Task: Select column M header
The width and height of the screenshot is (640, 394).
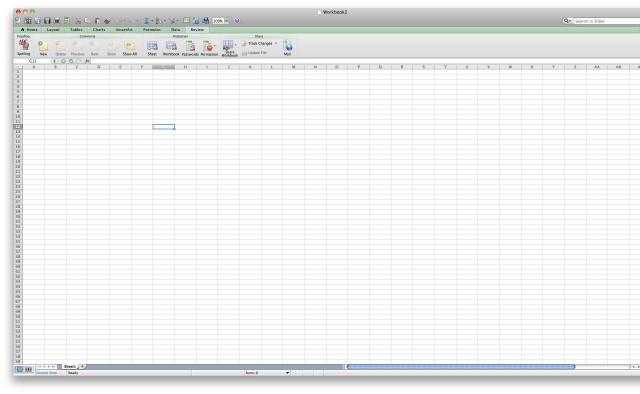Action: [x=293, y=67]
